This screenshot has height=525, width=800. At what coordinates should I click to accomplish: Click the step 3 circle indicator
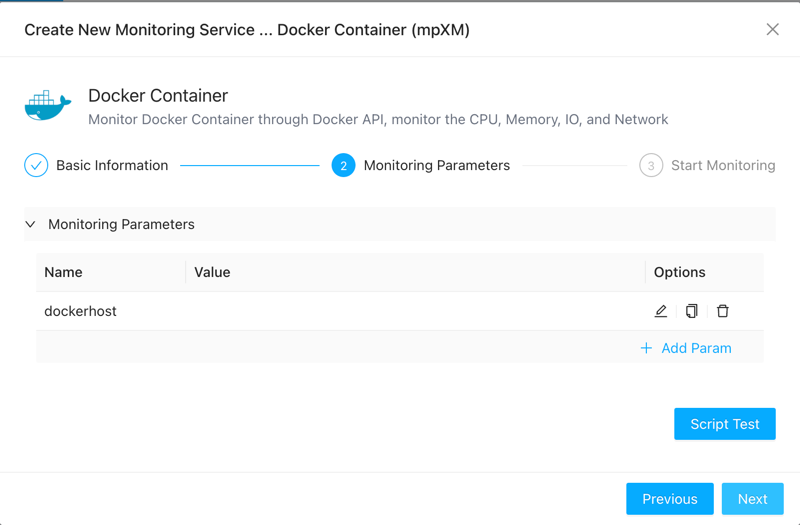click(x=651, y=165)
